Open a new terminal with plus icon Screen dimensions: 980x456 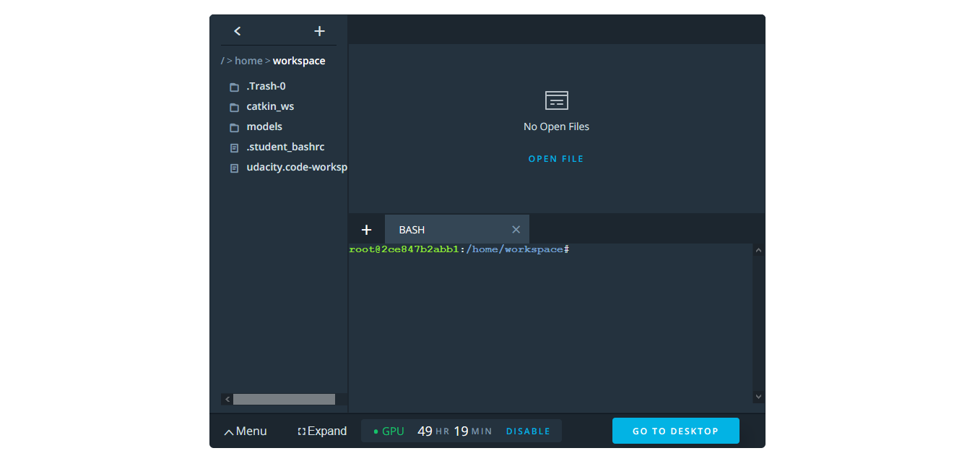pyautogui.click(x=366, y=230)
